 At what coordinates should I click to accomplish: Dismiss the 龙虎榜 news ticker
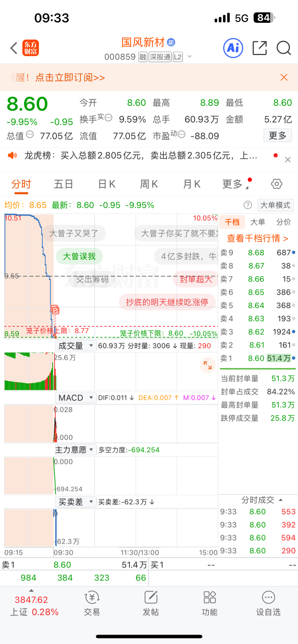288,160
